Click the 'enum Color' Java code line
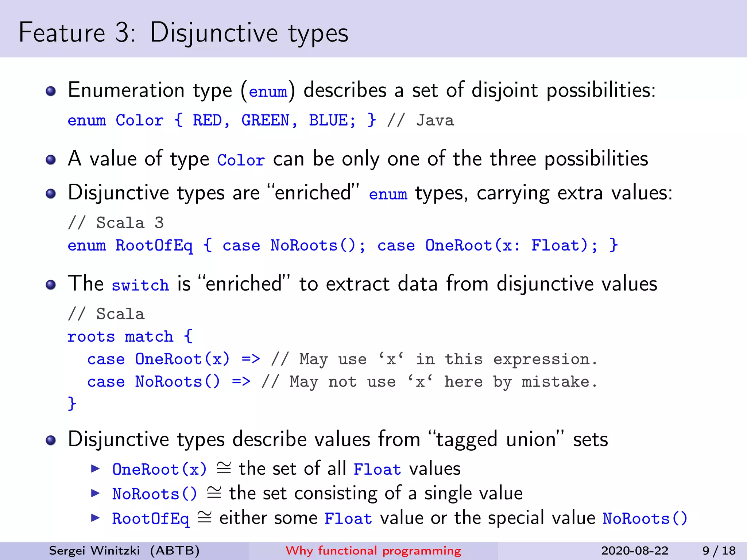 click(x=222, y=120)
